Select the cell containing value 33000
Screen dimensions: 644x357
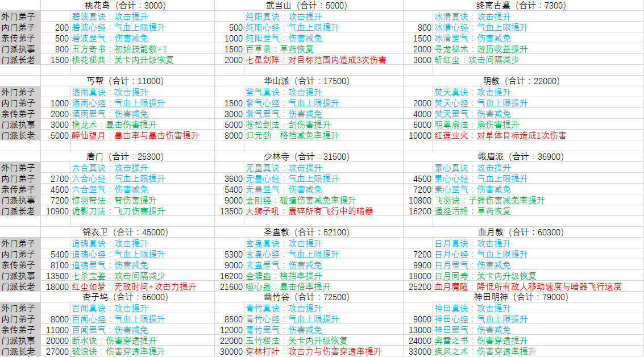[x=420, y=351]
